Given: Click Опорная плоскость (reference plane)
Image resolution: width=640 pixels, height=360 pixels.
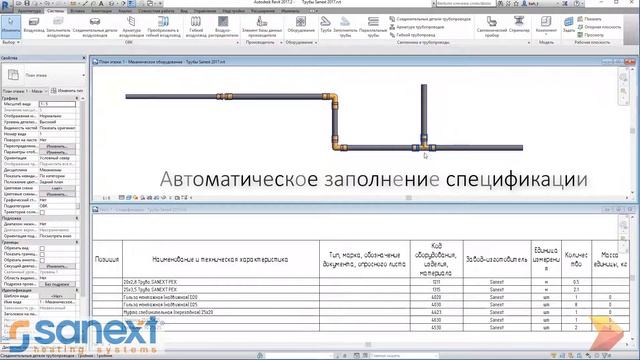Looking at the screenshot, I should tap(599, 27).
